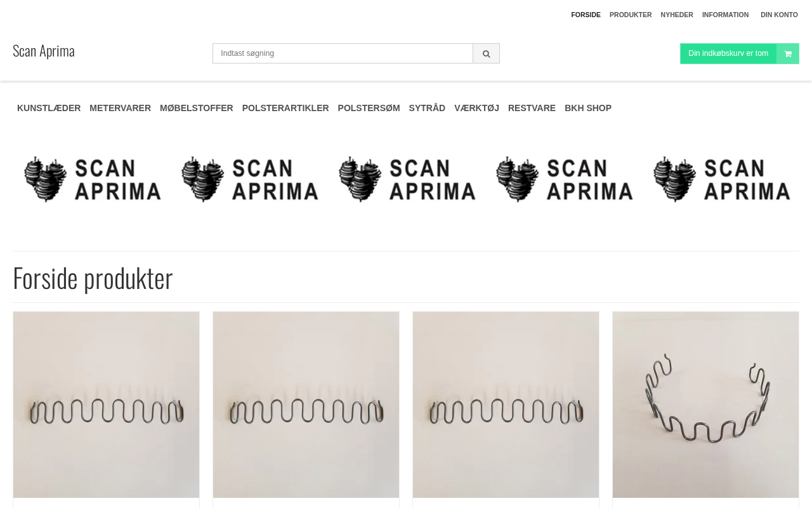The width and height of the screenshot is (812, 508).
Task: Open POLSTERSØM category
Action: 369,108
